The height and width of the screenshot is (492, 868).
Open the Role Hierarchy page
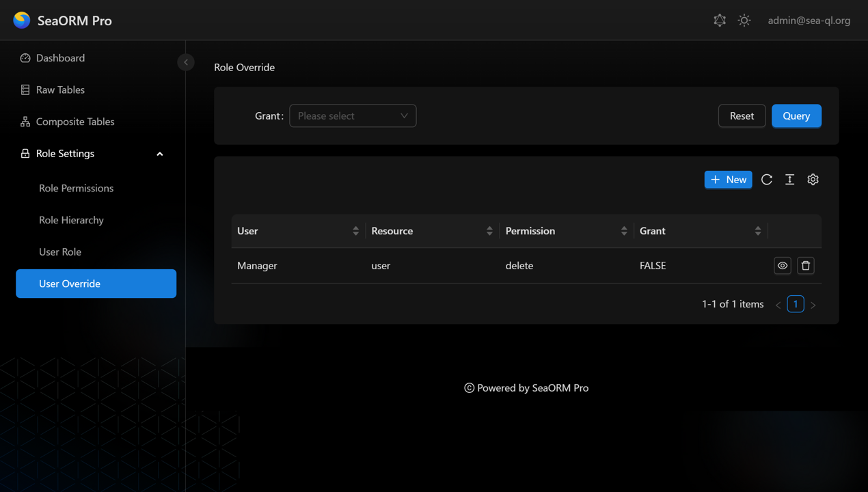tap(71, 220)
